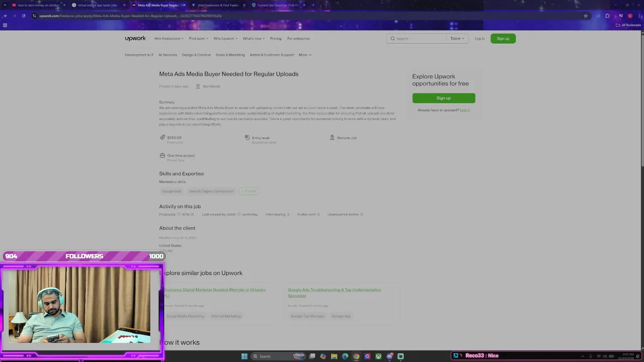Open the Talent search category dropdown

457,39
